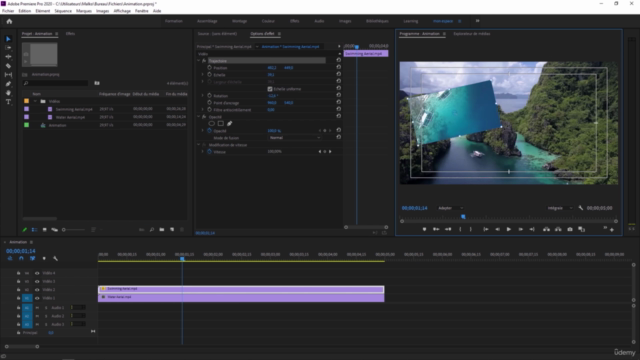The image size is (640, 360).
Task: Mute the Audio 1 track
Action: 37,308
